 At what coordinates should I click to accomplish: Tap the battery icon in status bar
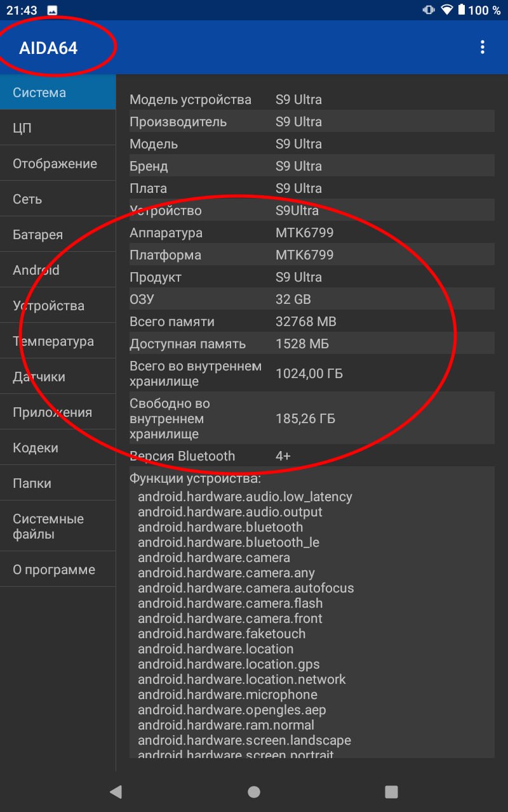pyautogui.click(x=462, y=10)
